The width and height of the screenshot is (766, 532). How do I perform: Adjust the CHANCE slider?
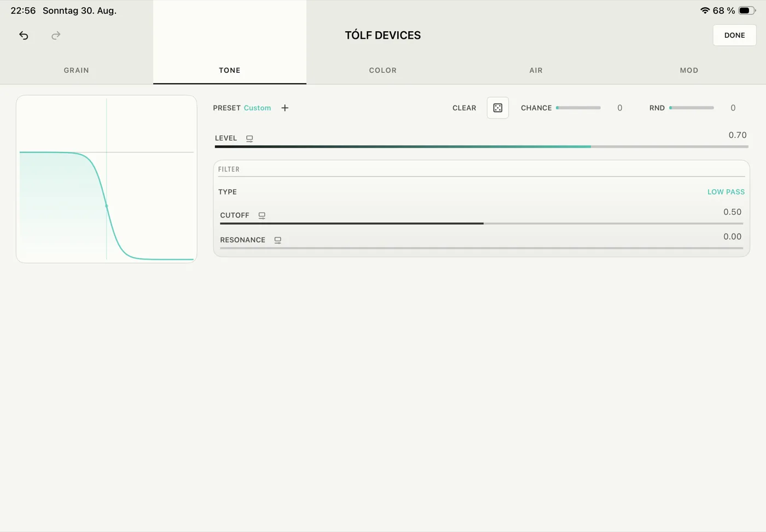[578, 108]
